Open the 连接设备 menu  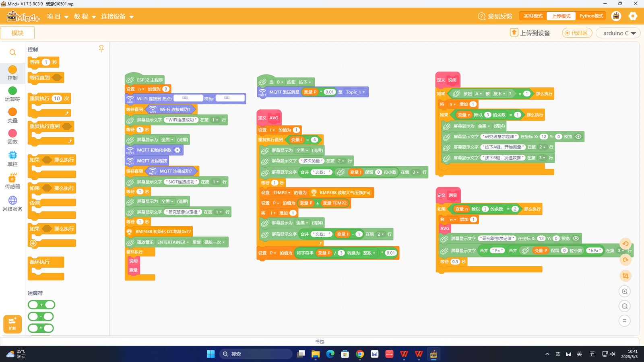[x=117, y=16]
